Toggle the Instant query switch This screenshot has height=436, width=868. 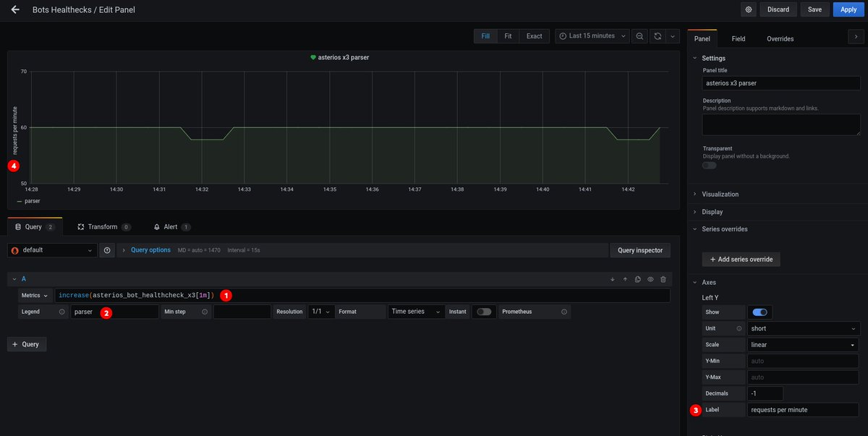[484, 312]
